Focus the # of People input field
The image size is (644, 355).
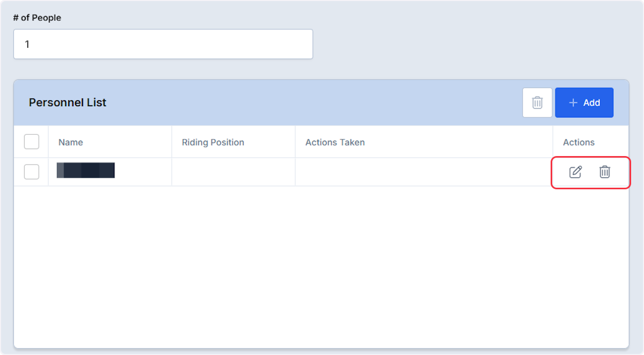point(163,44)
